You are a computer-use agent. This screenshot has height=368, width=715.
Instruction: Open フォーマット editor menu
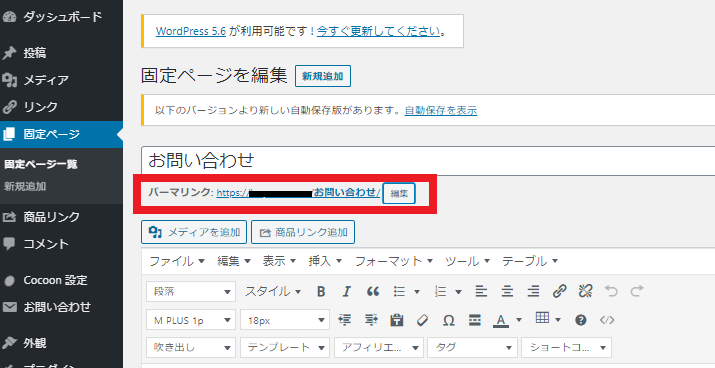[x=394, y=261]
